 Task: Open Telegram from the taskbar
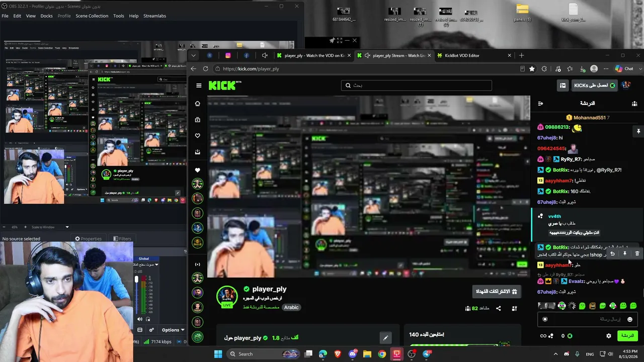[427, 354]
